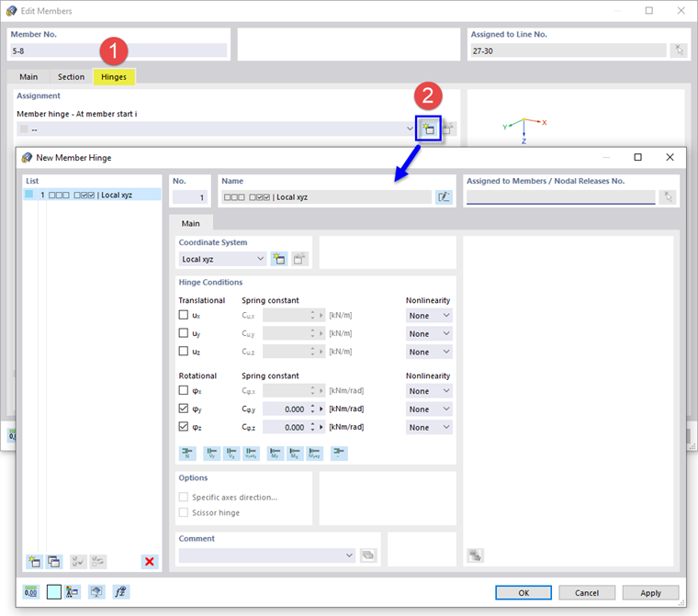Image resolution: width=698 pixels, height=616 pixels.
Task: Delete selected hinge with red X
Action: pyautogui.click(x=150, y=562)
